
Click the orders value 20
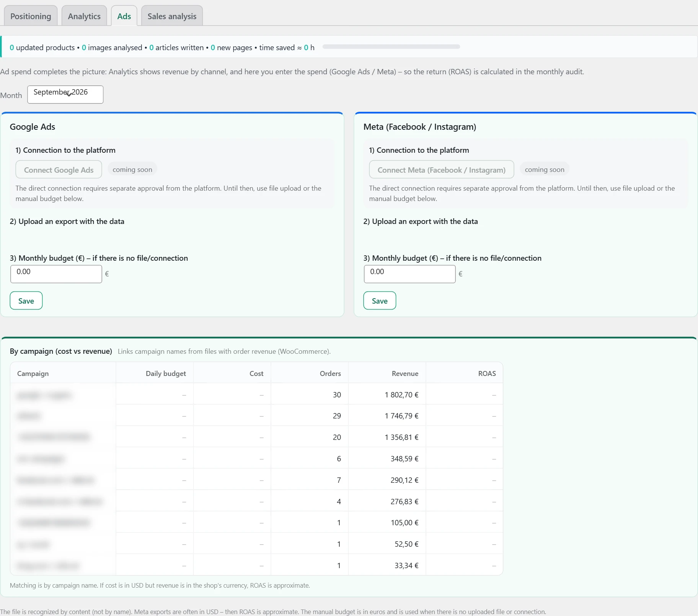337,437
